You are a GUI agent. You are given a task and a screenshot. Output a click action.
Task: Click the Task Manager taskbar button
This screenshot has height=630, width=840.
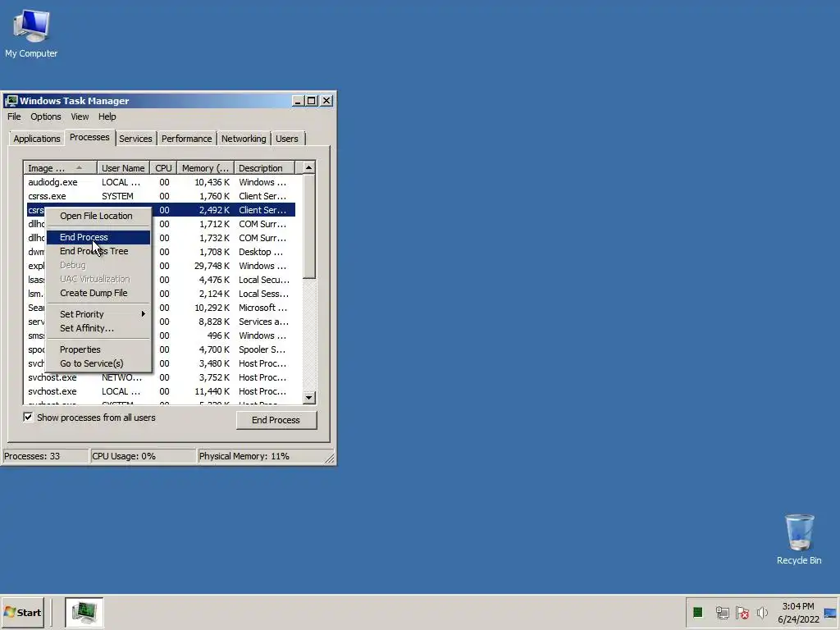coord(84,612)
